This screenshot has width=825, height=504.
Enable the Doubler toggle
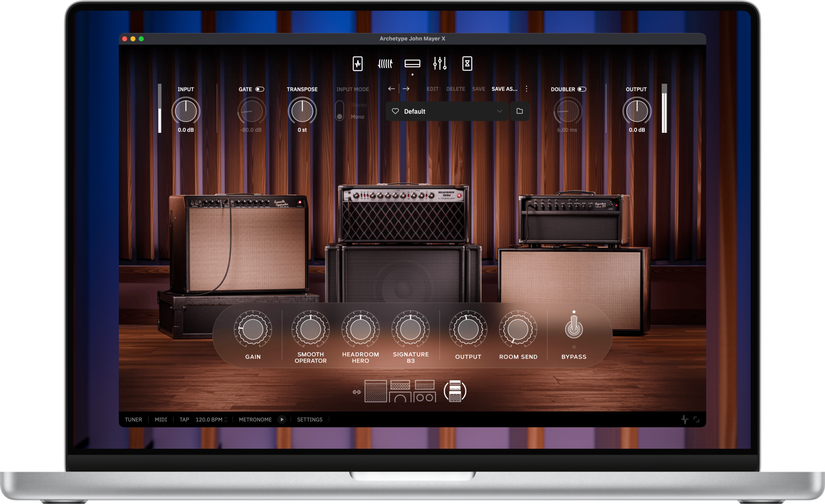(x=582, y=89)
